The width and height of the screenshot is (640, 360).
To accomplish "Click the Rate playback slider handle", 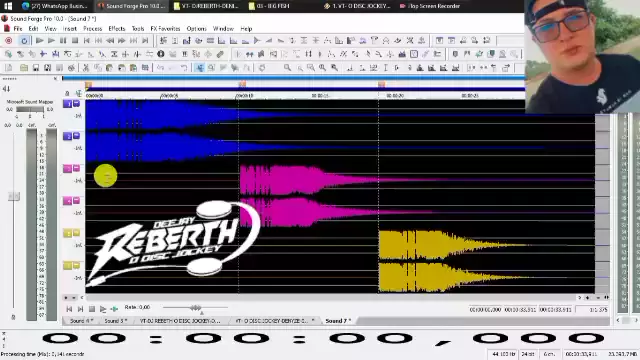I will (x=196, y=307).
